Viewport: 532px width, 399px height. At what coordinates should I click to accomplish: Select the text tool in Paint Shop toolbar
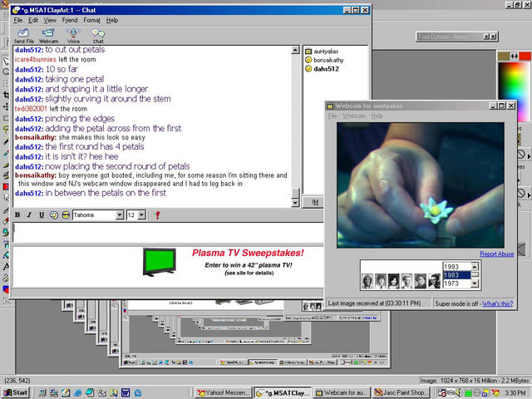[6, 267]
